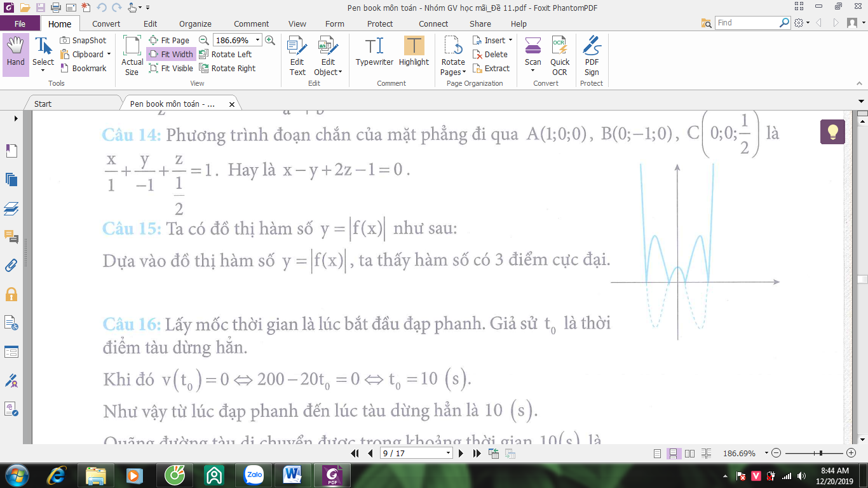
Task: Open the attachments paperclip panel in sidebar
Action: point(11,265)
